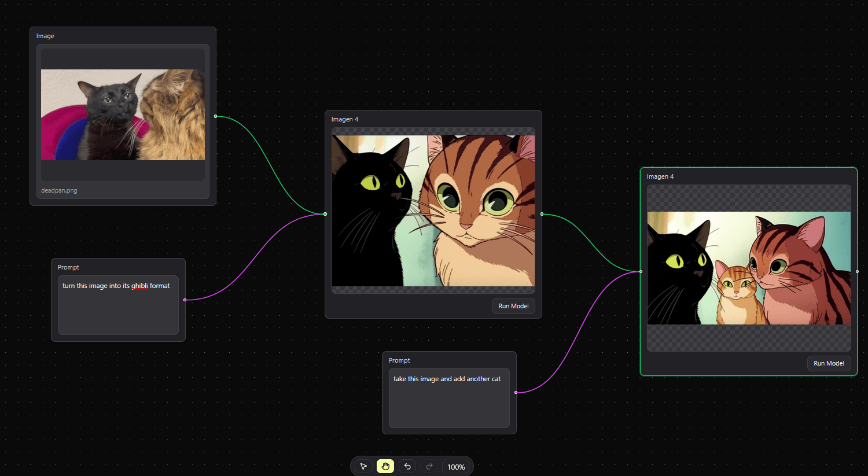This screenshot has width=868, height=476.
Task: Click the ghibli format prompt text field
Action: pyautogui.click(x=118, y=305)
